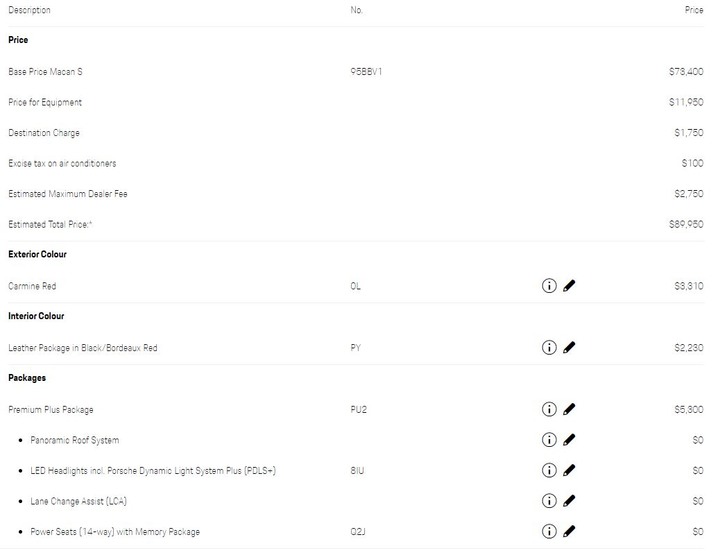Edit the Panoramic Roof System item
The height and width of the screenshot is (553, 720).
point(569,440)
